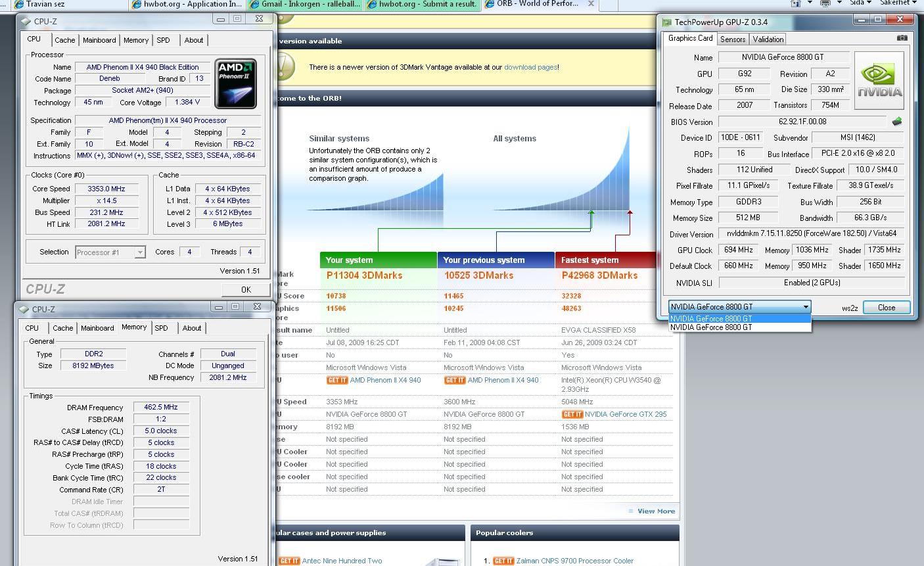Open the Antec Nine Hundred Two link
924x566 pixels.
point(342,561)
